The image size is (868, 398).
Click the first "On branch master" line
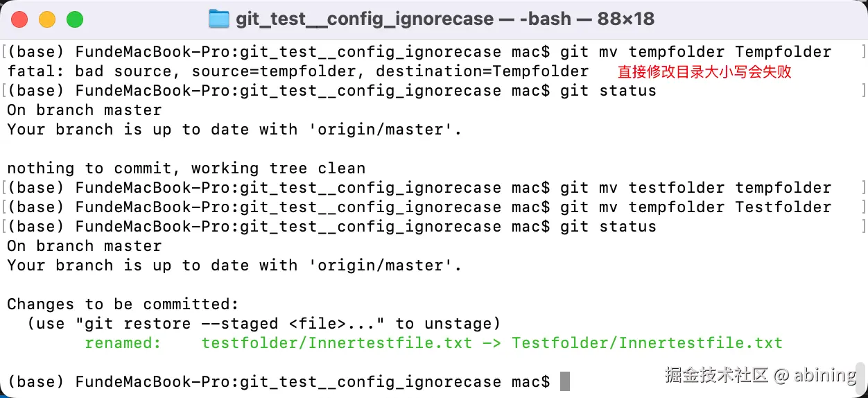[x=84, y=110]
